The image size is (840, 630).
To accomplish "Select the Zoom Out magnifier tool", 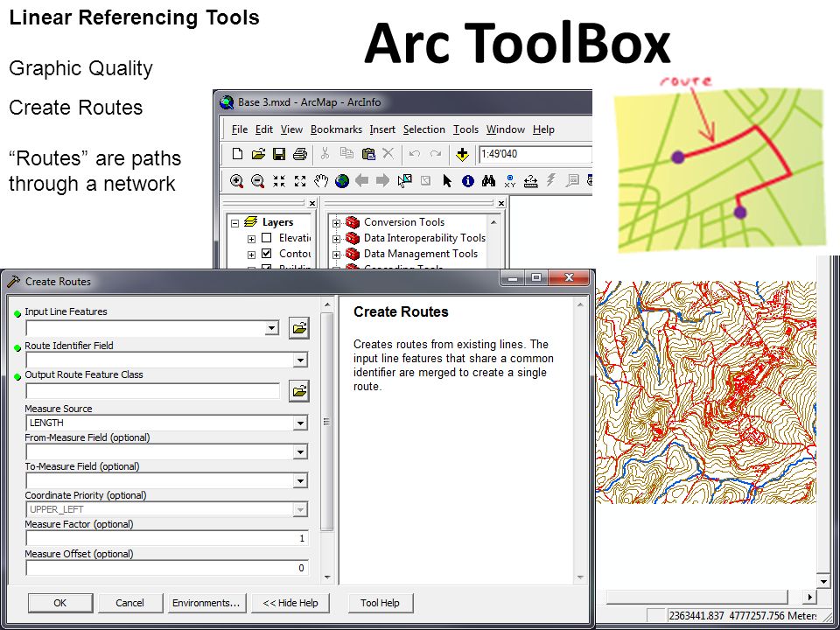I will (x=257, y=181).
